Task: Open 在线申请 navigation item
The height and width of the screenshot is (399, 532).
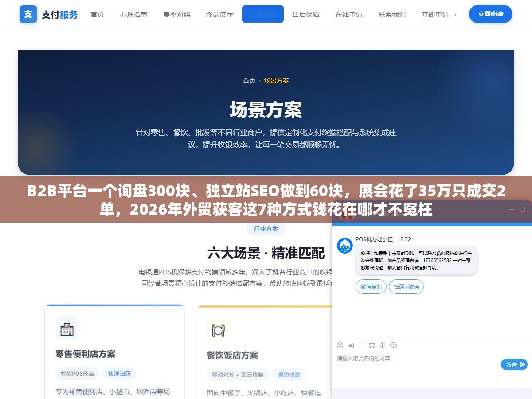Action: 349,14
